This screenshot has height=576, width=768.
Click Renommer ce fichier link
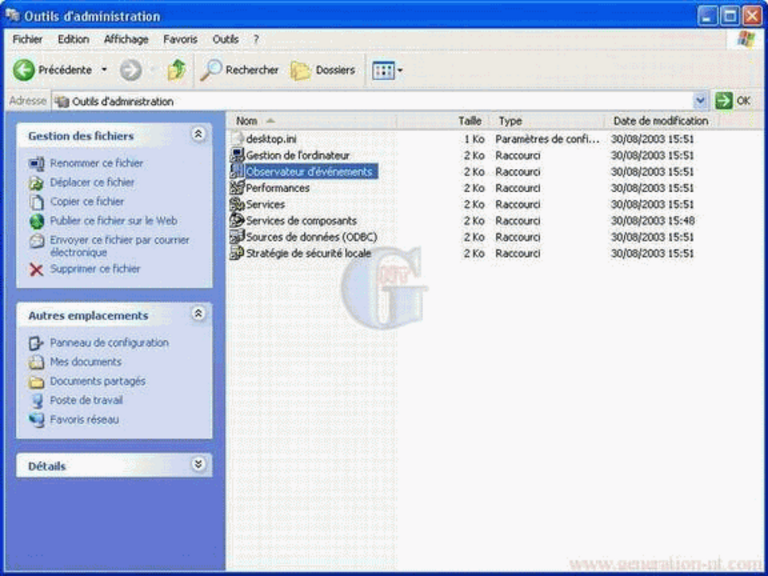click(x=96, y=163)
